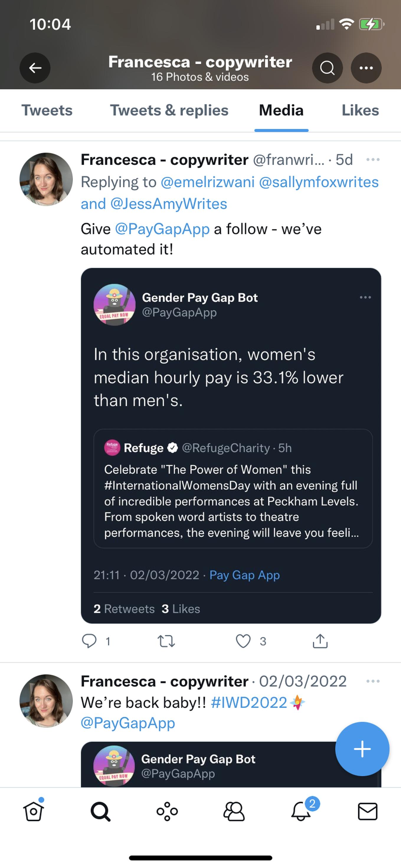The image size is (401, 868).
Task: Switch to the Tweets tab
Action: [47, 110]
